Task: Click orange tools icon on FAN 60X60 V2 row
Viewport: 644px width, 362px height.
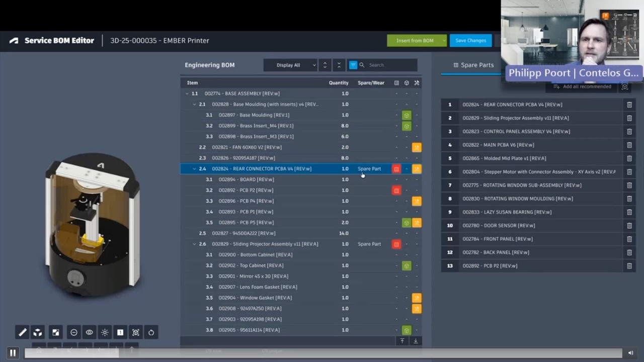Action: click(x=417, y=147)
